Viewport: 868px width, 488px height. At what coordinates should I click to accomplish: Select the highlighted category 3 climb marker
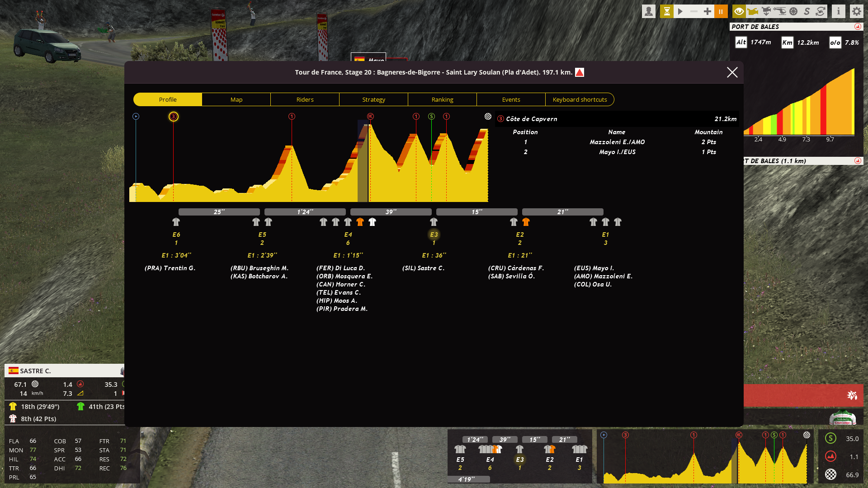point(174,117)
